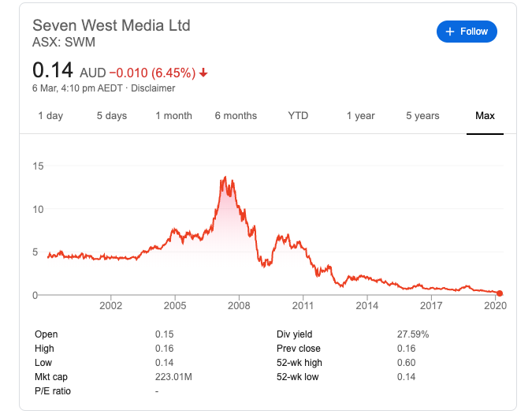Click the 2002 label on x-axis
This screenshot has height=418, width=532.
click(111, 305)
